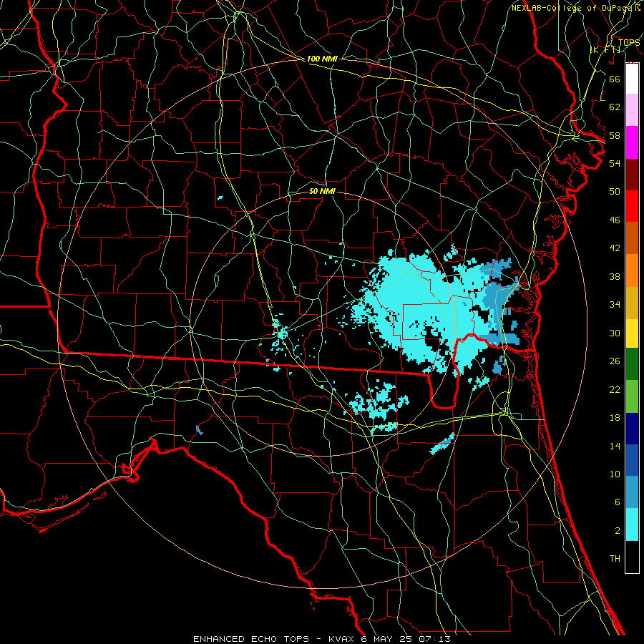Click the 'TH' threshold legend label
644x644 pixels.
(615, 559)
